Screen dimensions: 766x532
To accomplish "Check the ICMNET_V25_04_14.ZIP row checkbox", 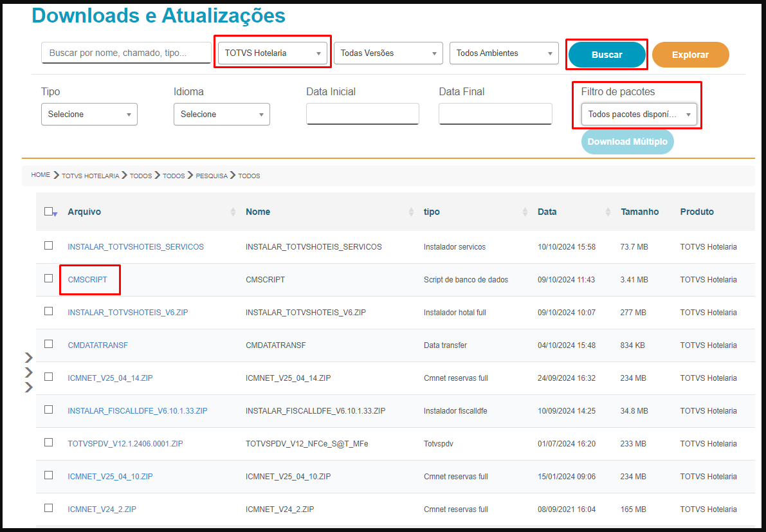I will (x=48, y=377).
